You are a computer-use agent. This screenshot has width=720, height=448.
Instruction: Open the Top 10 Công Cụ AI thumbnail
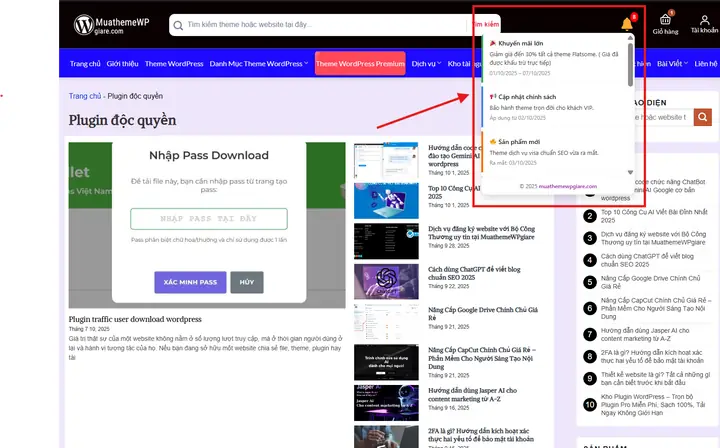coord(386,201)
